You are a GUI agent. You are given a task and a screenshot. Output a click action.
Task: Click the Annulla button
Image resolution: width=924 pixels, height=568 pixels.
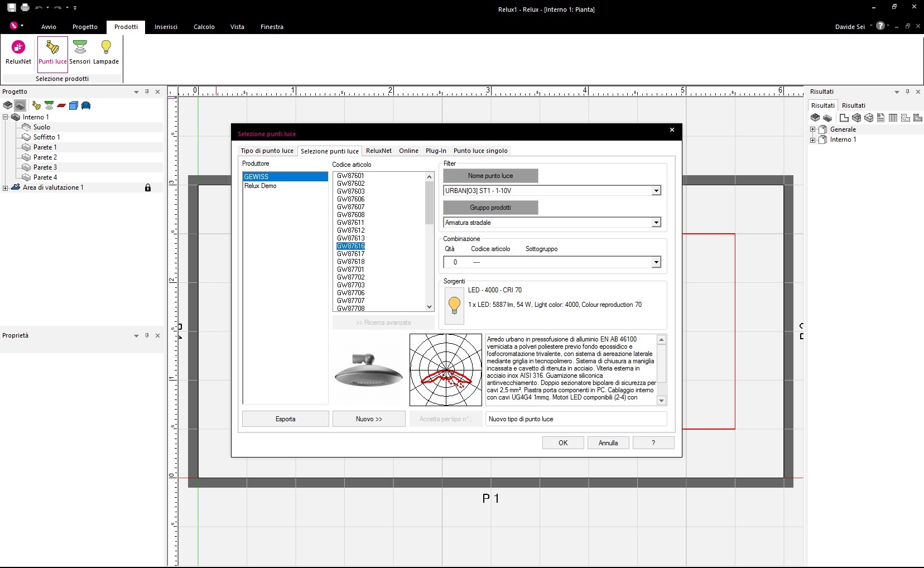click(x=608, y=443)
